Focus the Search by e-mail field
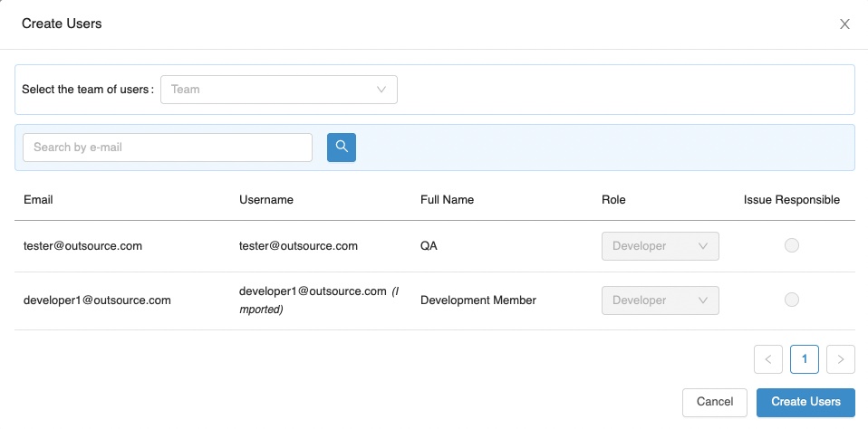This screenshot has height=429, width=868. pyautogui.click(x=168, y=148)
